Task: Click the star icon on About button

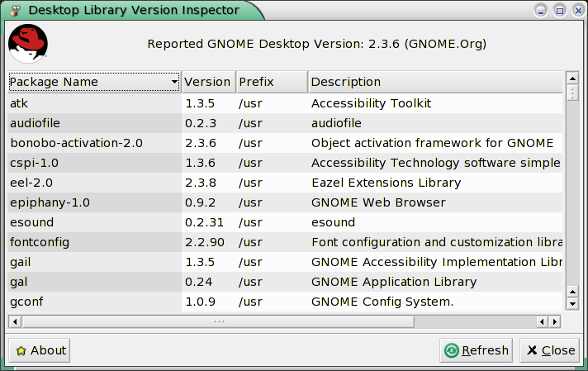Action: [x=21, y=350]
